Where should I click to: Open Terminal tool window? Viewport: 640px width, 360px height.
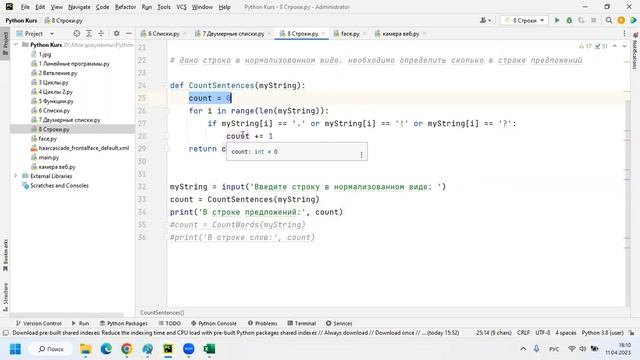pos(302,323)
